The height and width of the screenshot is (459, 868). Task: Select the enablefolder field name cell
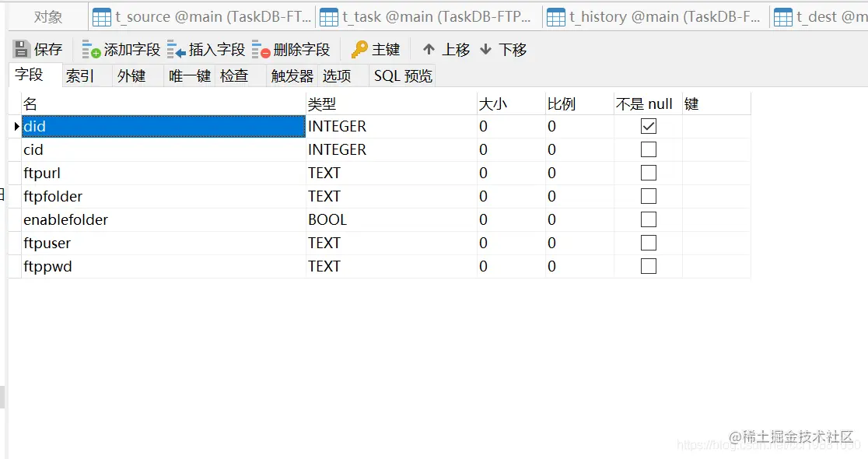(163, 219)
